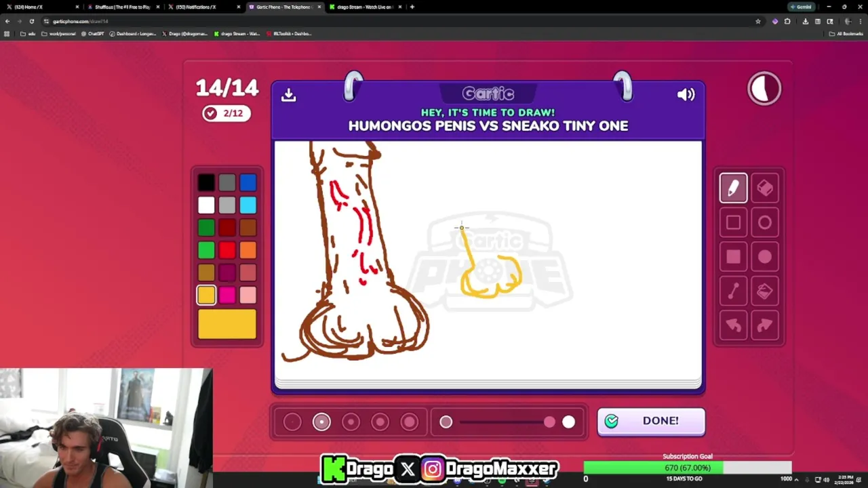Pick the light pink color swatch
868x488 pixels.
pos(248,295)
